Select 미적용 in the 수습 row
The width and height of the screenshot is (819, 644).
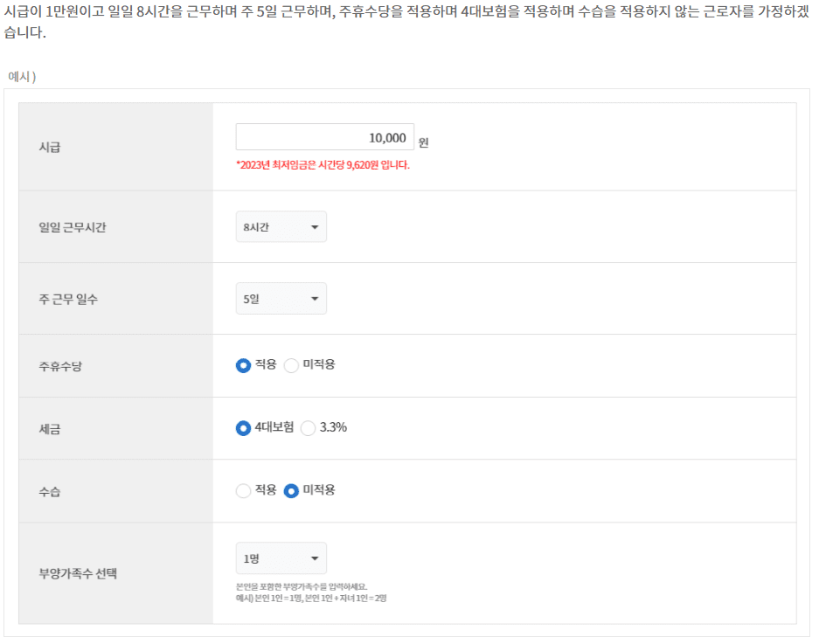point(291,490)
